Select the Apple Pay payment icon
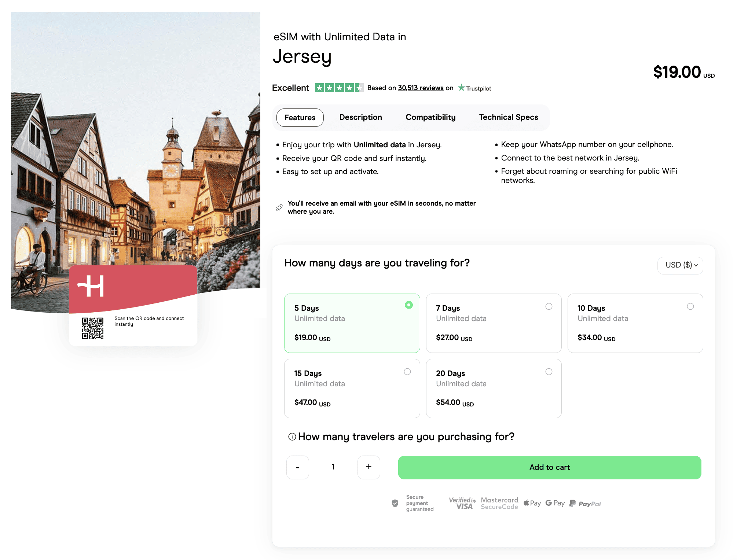Image resolution: width=737 pixels, height=560 pixels. (x=532, y=503)
